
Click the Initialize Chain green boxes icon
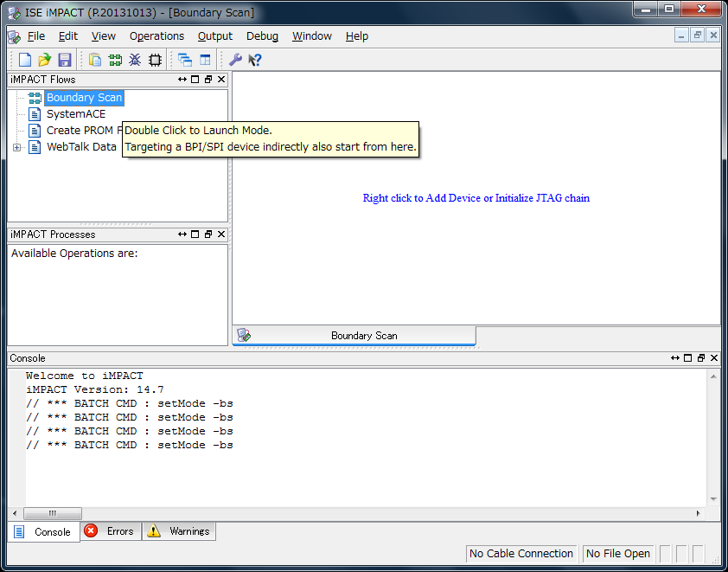coord(115,60)
